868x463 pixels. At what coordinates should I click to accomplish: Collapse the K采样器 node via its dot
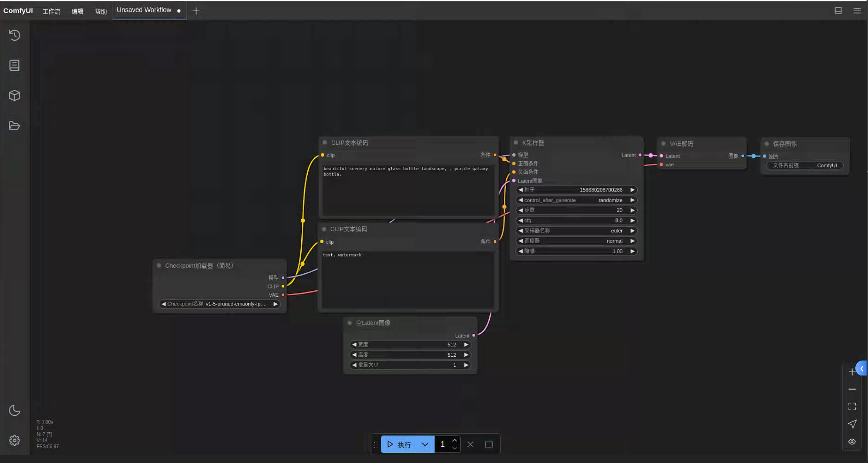pos(516,143)
